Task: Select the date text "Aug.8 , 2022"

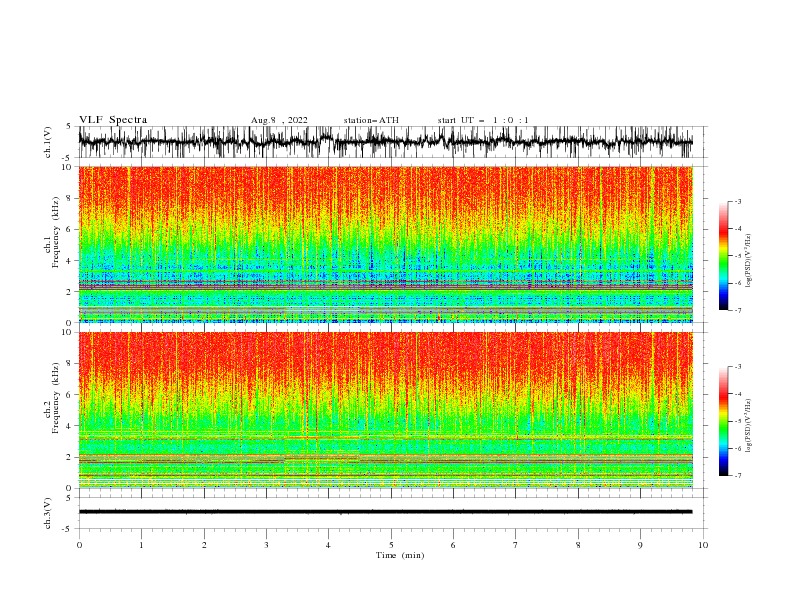Action: [279, 120]
